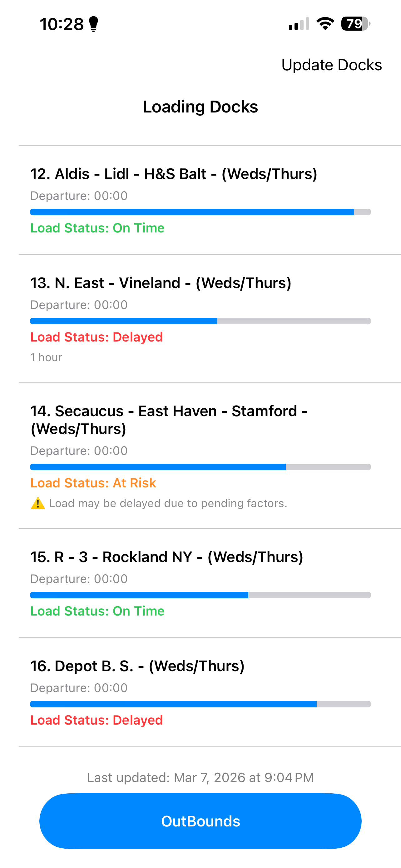The image size is (401, 868).
Task: Tap the At Risk load status label
Action: coord(93,483)
